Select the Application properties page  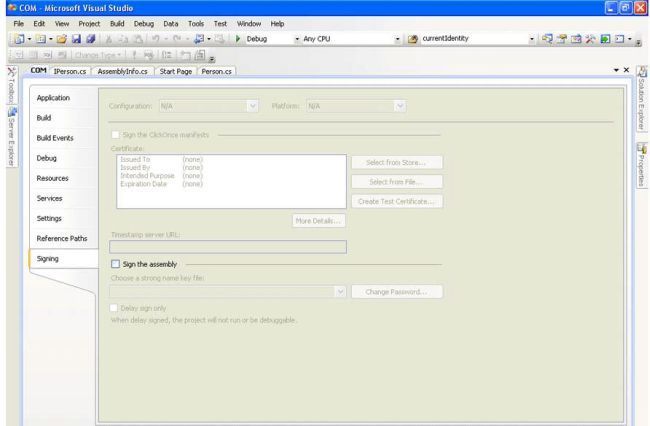point(63,98)
